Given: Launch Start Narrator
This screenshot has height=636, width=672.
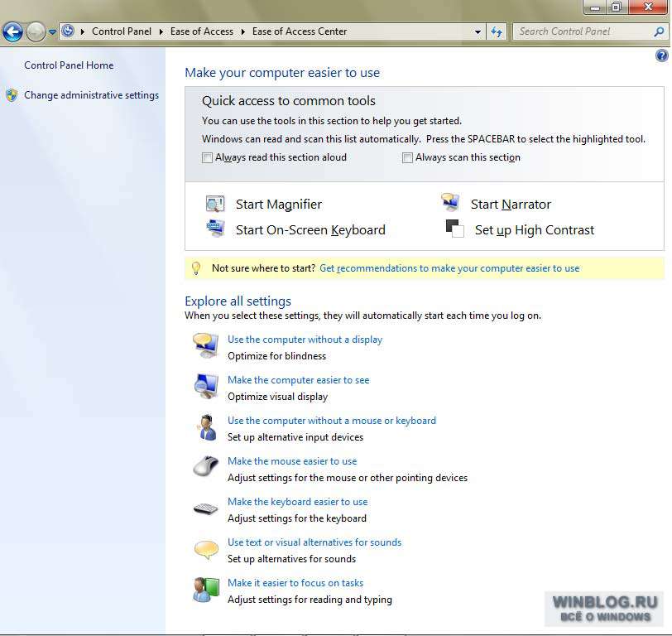Looking at the screenshot, I should coord(511,205).
